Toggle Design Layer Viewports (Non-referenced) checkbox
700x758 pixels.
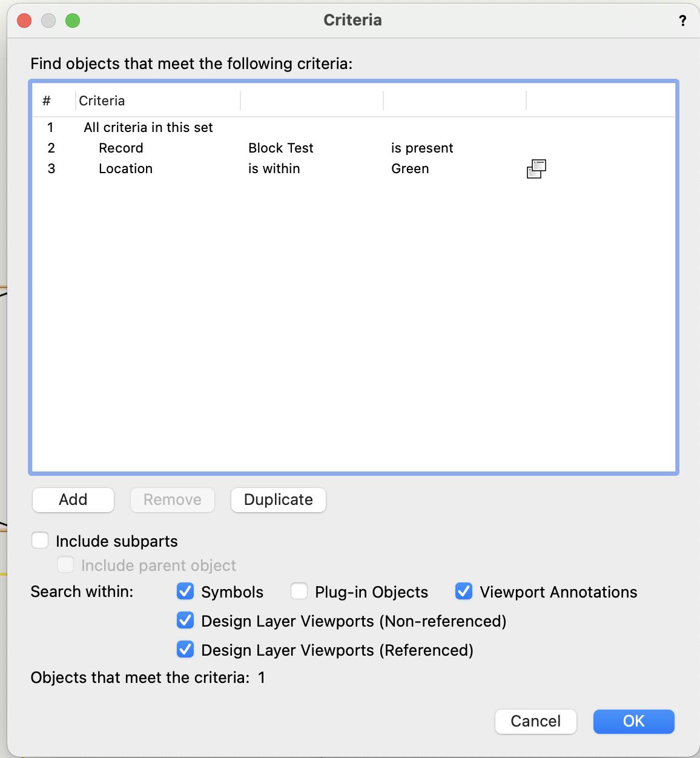click(x=185, y=620)
